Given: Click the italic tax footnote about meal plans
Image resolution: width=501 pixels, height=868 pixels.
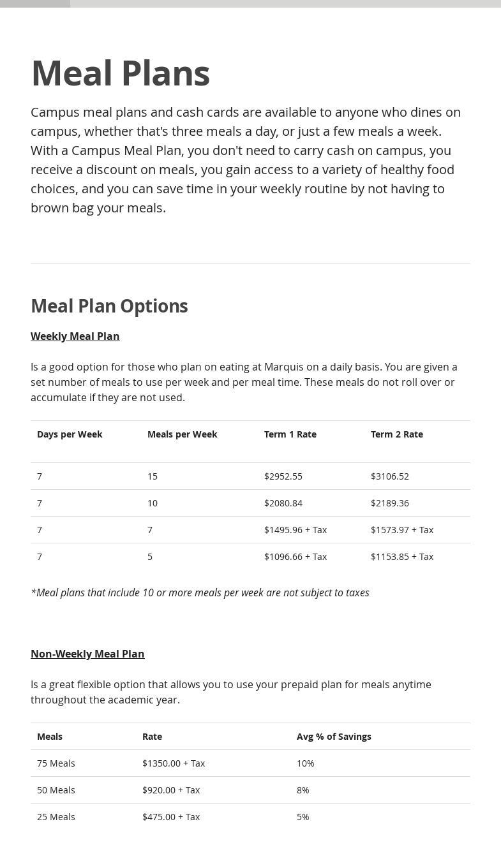Looking at the screenshot, I should [x=200, y=592].
